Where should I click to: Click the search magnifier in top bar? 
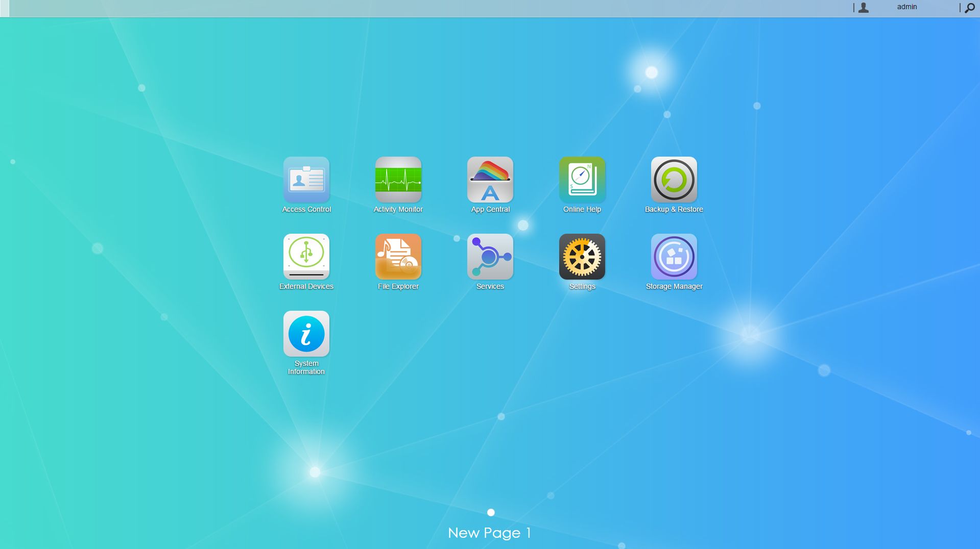969,8
